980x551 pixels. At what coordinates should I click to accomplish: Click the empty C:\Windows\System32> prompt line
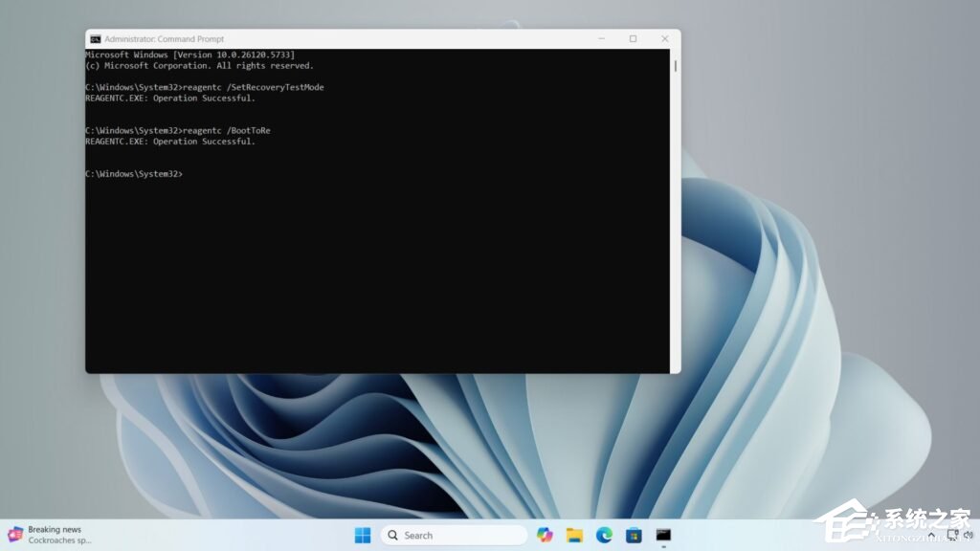134,174
